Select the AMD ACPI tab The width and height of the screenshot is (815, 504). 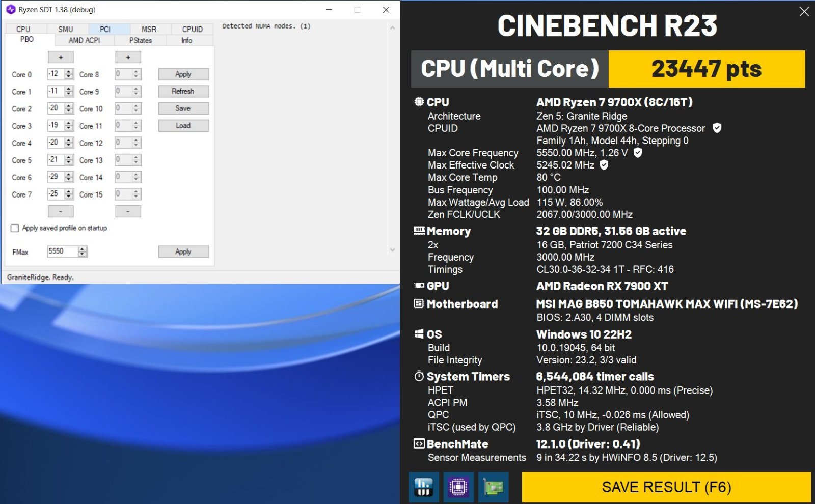coord(85,40)
